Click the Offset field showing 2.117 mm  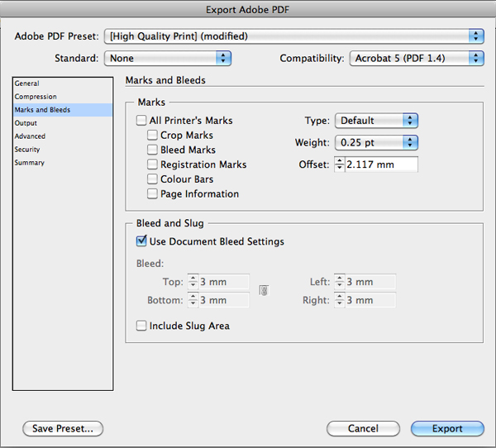381,164
